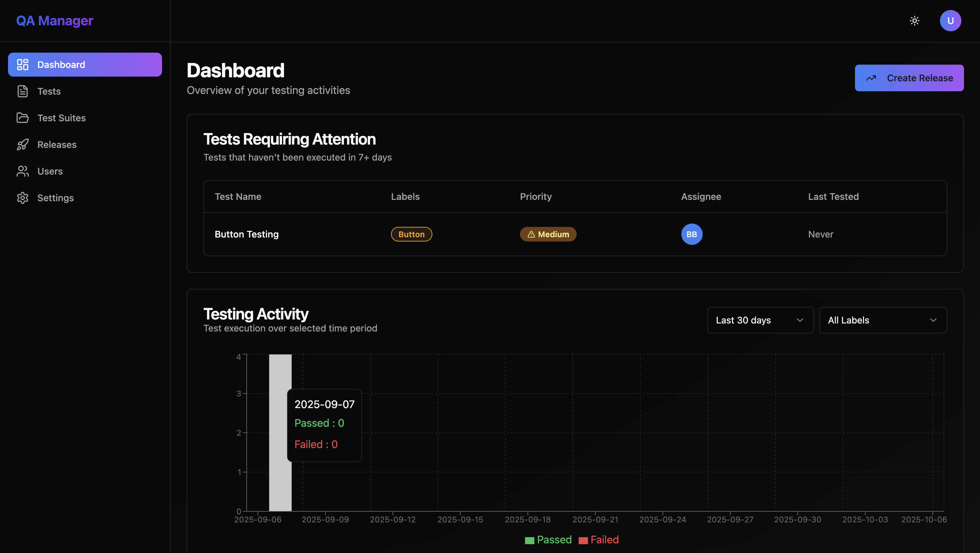
Task: Click the Settings gear icon
Action: (x=22, y=198)
